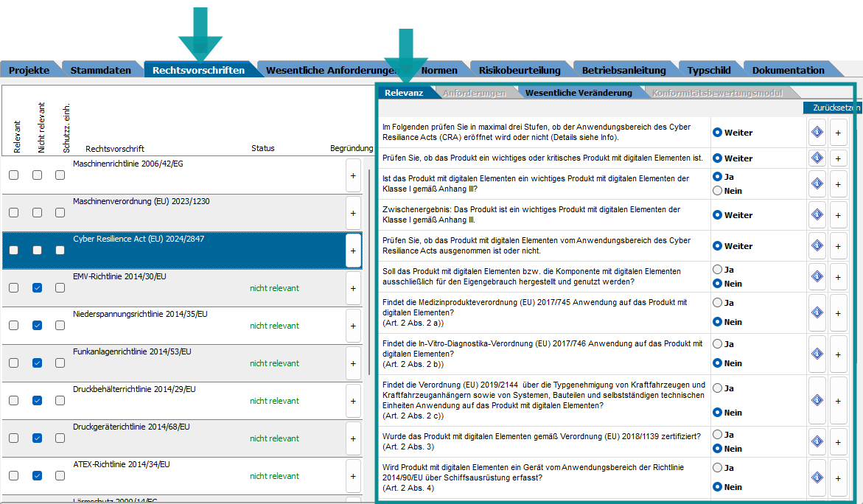
Task: Click the Zurücksetzen button
Action: coord(832,108)
